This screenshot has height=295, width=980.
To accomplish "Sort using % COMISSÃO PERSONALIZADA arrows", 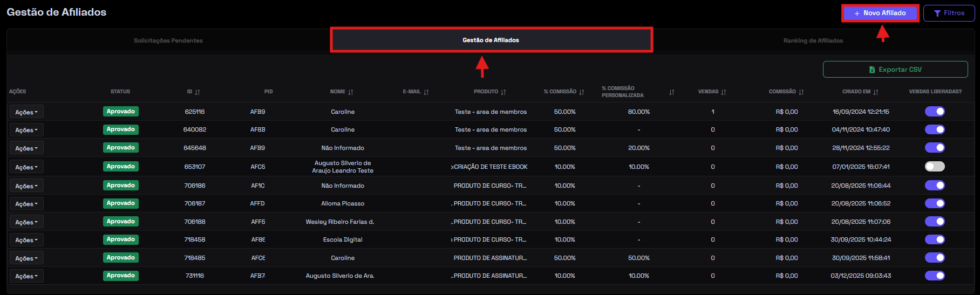I will tap(672, 92).
